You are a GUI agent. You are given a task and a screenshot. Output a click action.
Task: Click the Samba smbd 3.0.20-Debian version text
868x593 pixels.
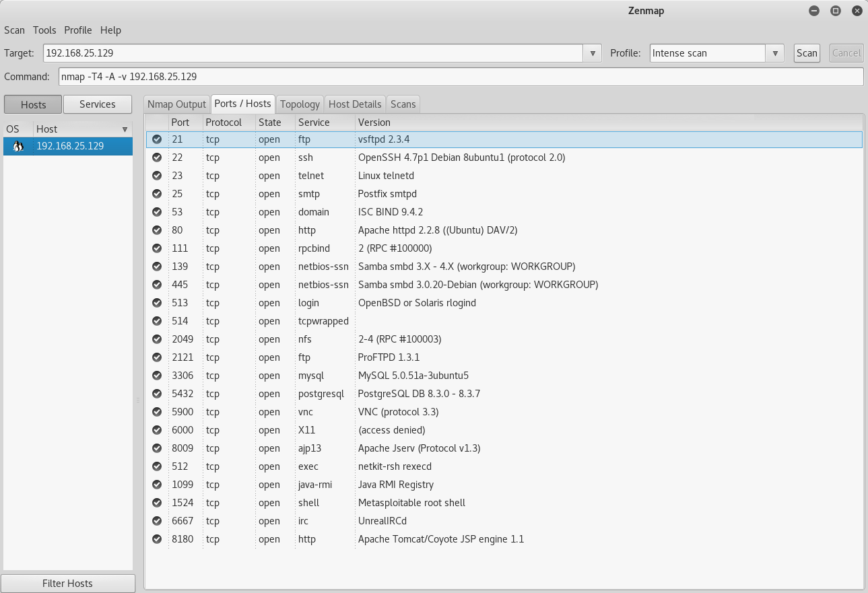(478, 285)
